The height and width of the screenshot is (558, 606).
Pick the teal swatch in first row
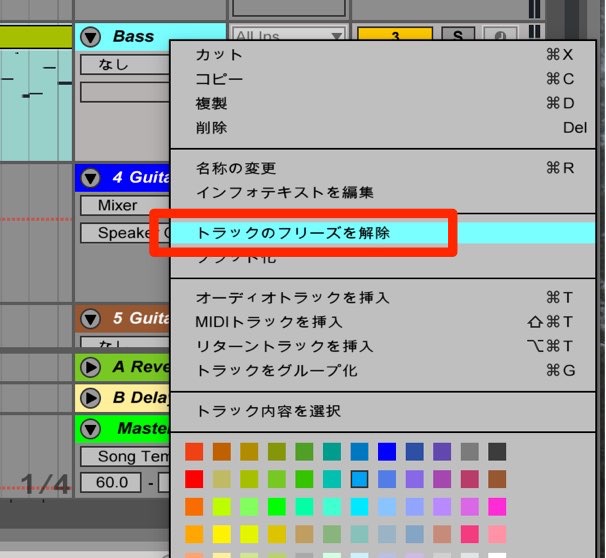332,452
